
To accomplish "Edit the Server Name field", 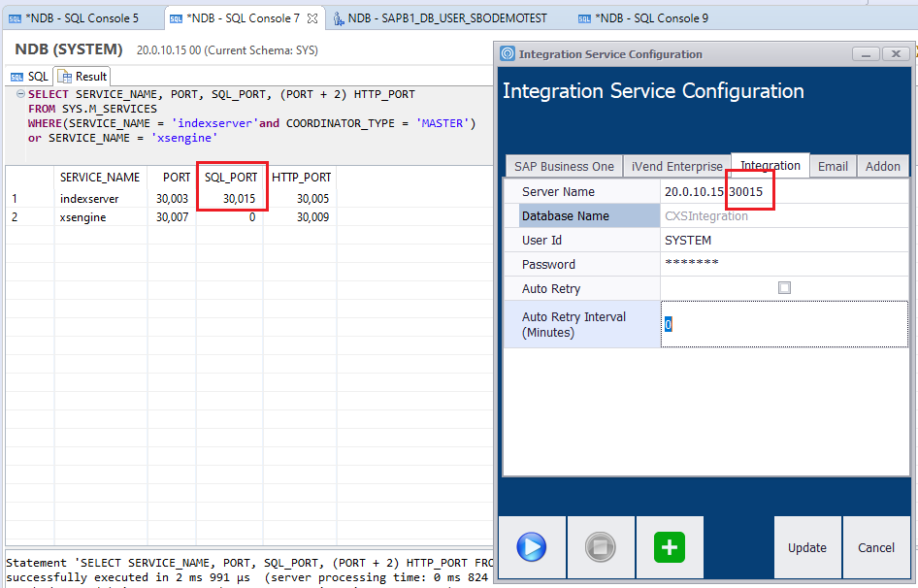I will click(x=784, y=191).
